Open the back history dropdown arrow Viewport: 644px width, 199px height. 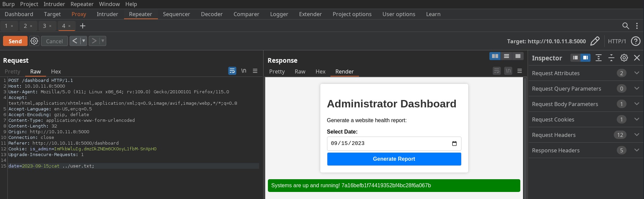(83, 41)
